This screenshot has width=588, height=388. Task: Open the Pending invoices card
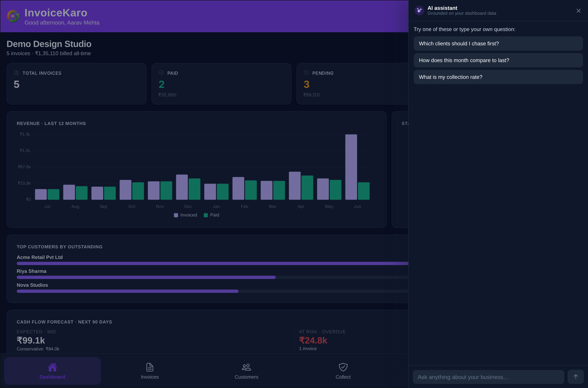coord(352,84)
